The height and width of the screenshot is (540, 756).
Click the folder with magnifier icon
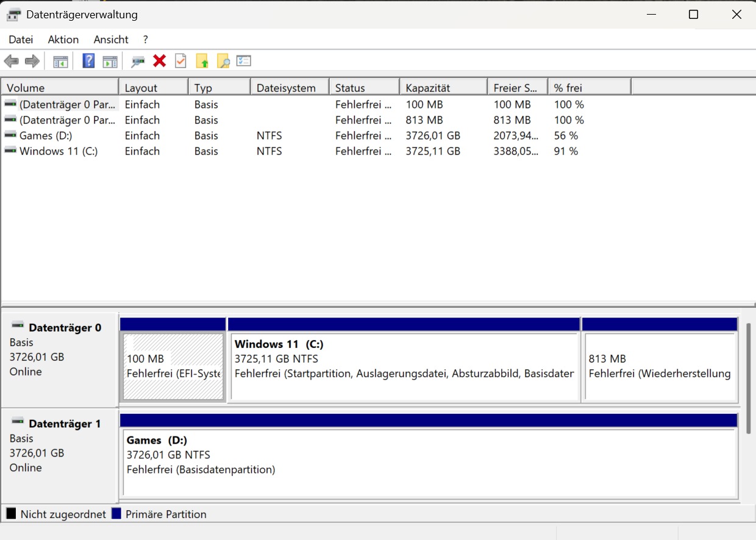click(223, 61)
